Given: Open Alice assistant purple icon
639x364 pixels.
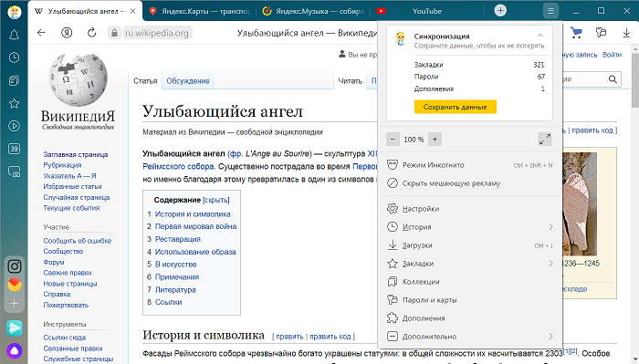Looking at the screenshot, I should pos(15,350).
